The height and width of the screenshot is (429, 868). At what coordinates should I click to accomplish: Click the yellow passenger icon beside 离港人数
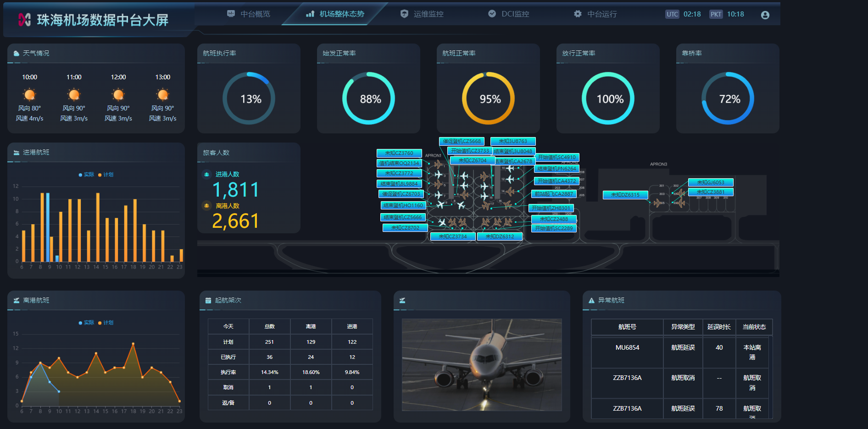tap(207, 206)
